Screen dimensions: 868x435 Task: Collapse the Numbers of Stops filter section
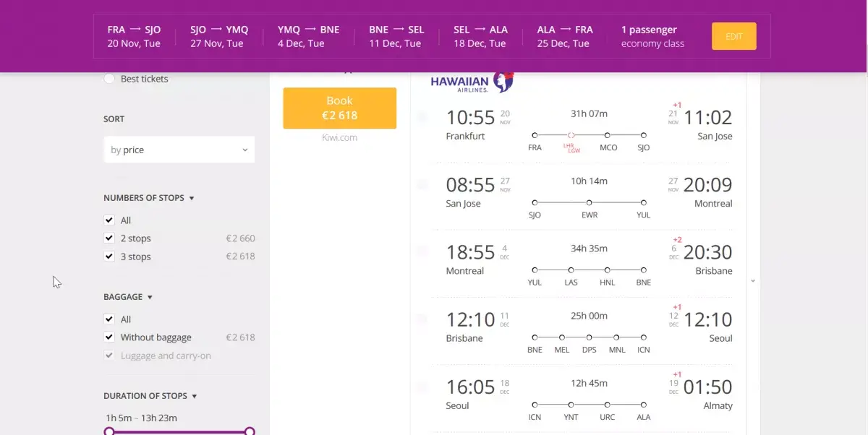(149, 198)
